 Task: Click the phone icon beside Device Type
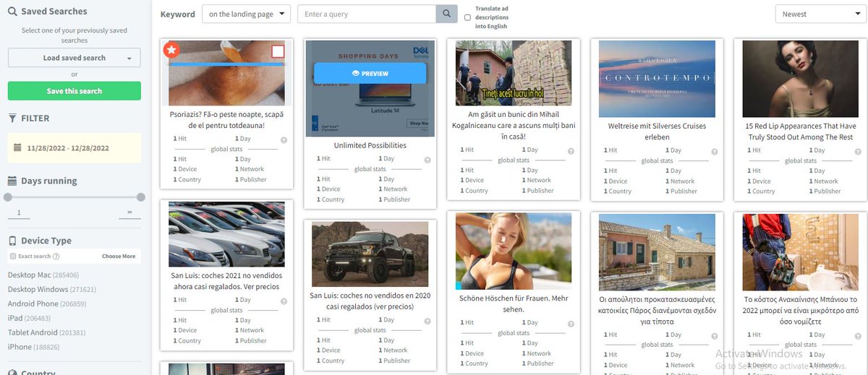click(12, 241)
